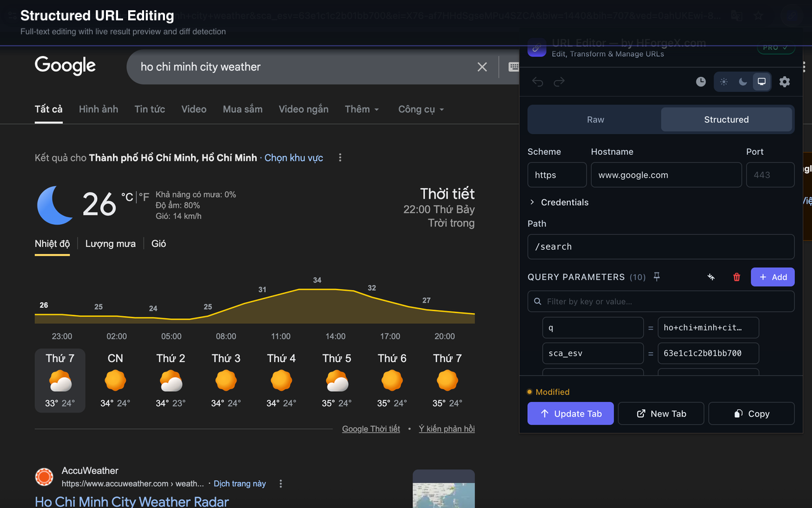Click the redo arrow in URL Editor

[x=559, y=82]
